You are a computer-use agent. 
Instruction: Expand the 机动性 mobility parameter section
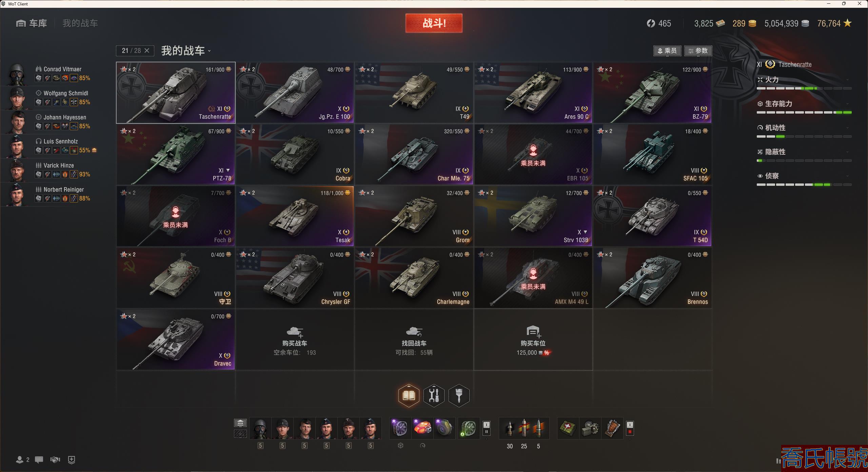point(804,128)
